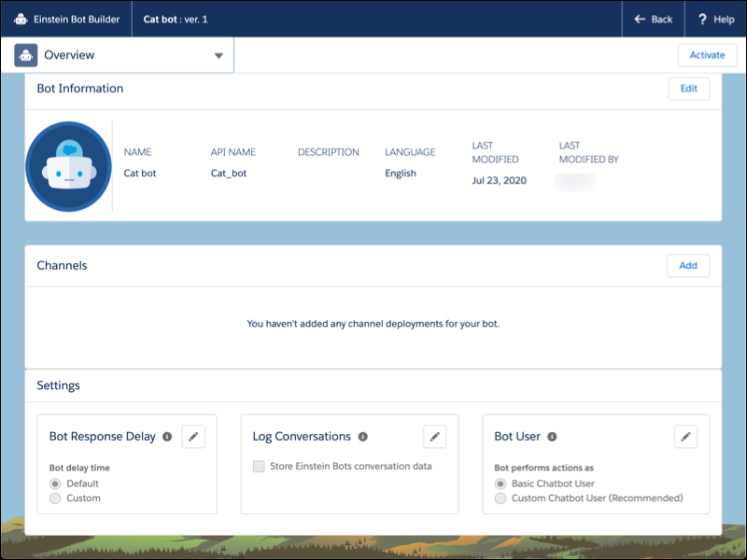Image resolution: width=747 pixels, height=560 pixels.
Task: Click the Log Conversations title
Action: [302, 437]
